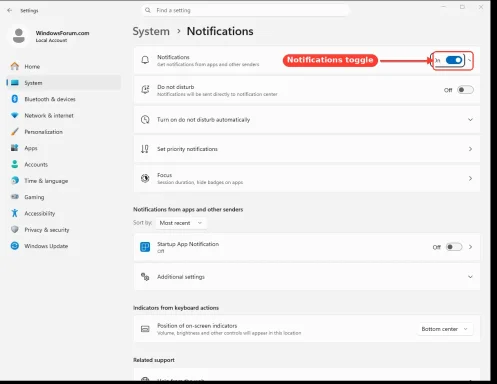
Task: Enable the Do not disturb toggle
Action: [465, 90]
